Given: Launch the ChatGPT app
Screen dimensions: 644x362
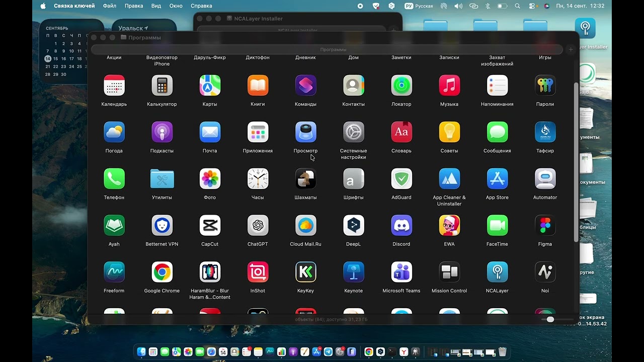Looking at the screenshot, I should point(258,226).
